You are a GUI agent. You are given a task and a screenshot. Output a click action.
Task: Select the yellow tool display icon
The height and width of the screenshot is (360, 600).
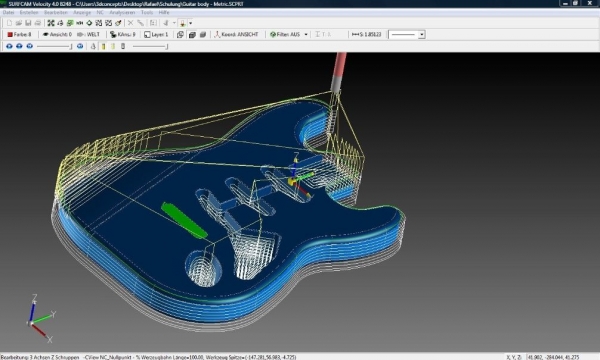[x=103, y=46]
